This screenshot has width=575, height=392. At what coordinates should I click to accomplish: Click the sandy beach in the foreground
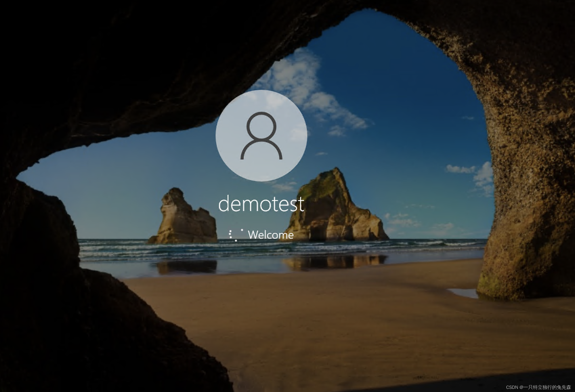[x=322, y=321]
